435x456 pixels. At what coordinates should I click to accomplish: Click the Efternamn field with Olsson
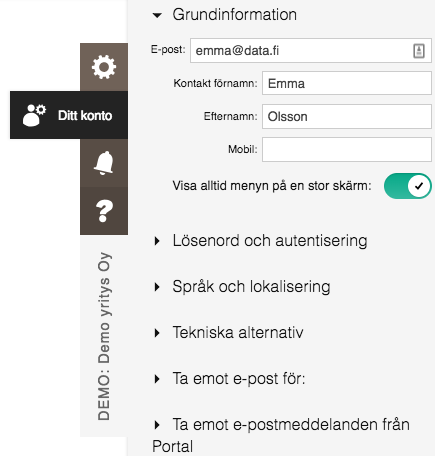[x=347, y=116]
